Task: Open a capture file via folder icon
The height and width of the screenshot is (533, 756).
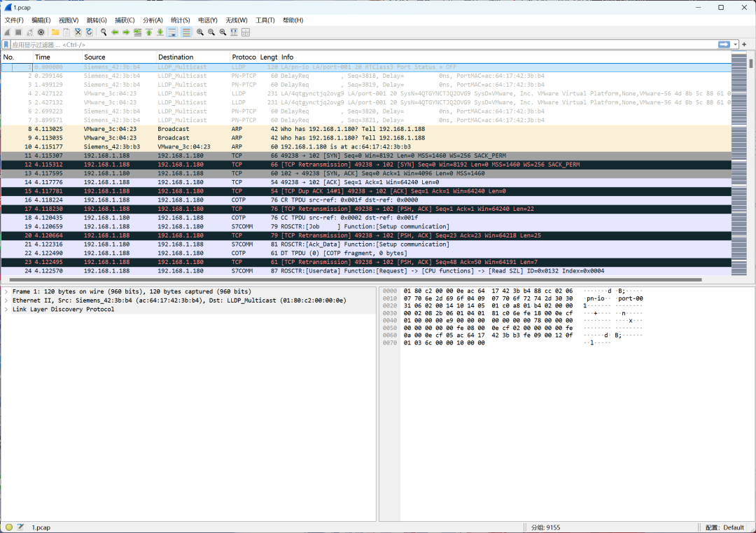Action: point(55,32)
